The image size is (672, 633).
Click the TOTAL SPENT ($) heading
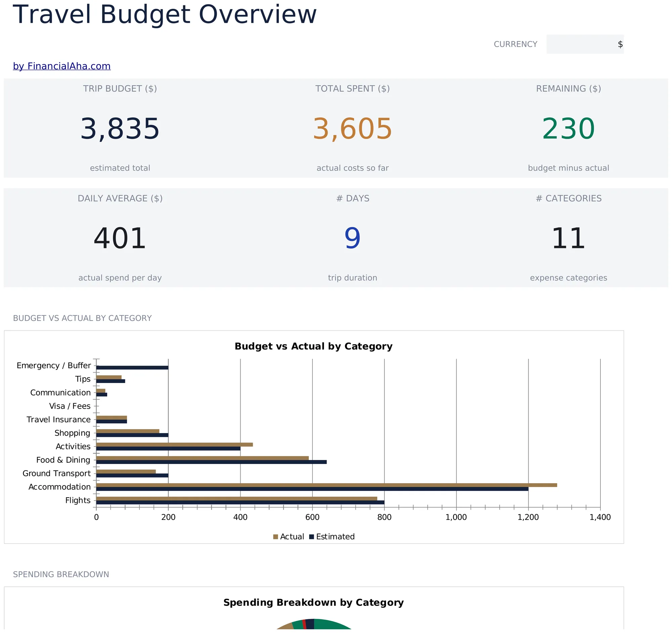pos(352,89)
